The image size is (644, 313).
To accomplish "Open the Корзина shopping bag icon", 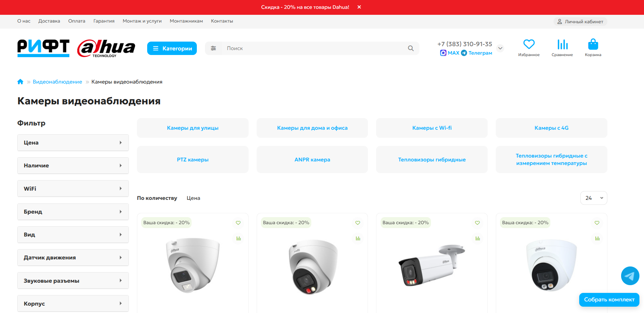I will [x=593, y=44].
